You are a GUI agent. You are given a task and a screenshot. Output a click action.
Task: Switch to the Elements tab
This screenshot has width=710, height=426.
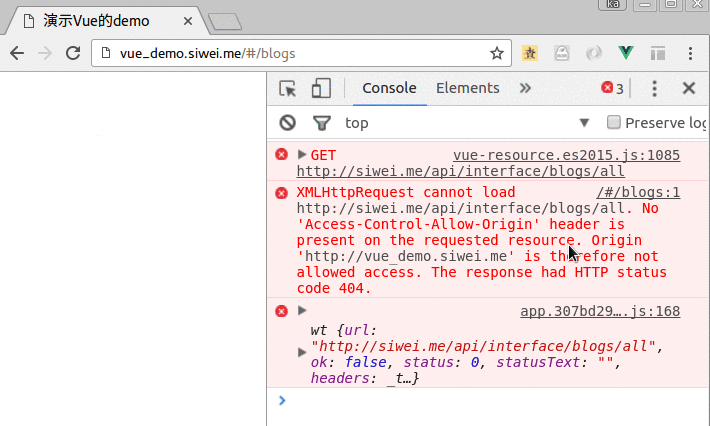467,88
